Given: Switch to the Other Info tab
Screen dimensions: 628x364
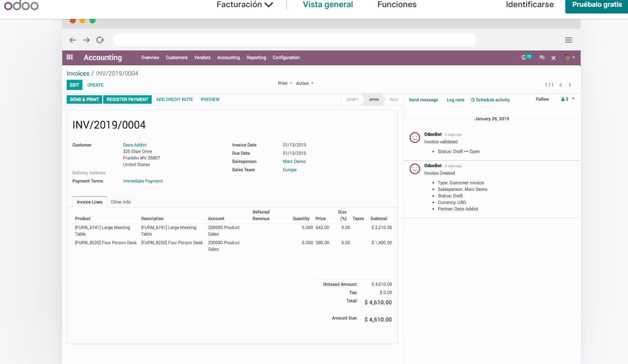Looking at the screenshot, I should pyautogui.click(x=121, y=202).
